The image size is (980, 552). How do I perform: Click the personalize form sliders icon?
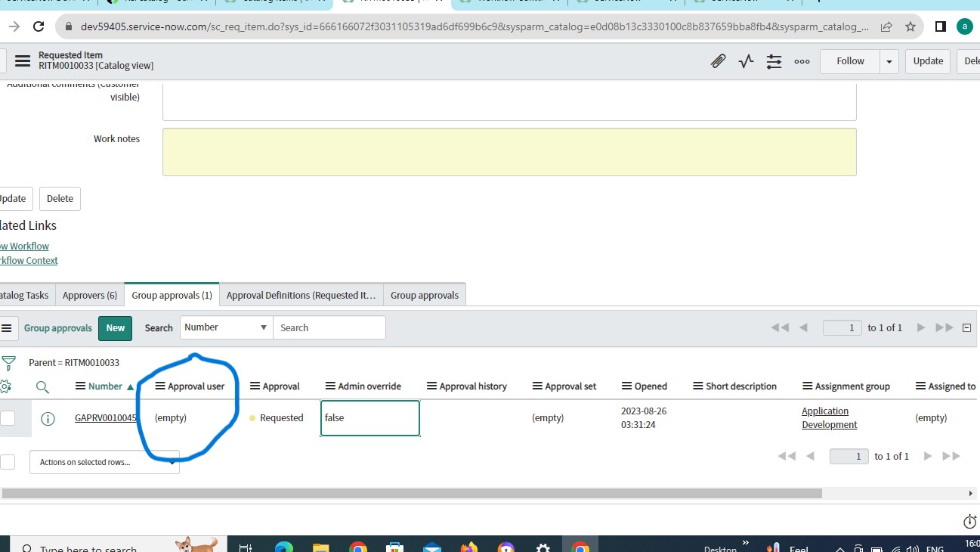(773, 60)
